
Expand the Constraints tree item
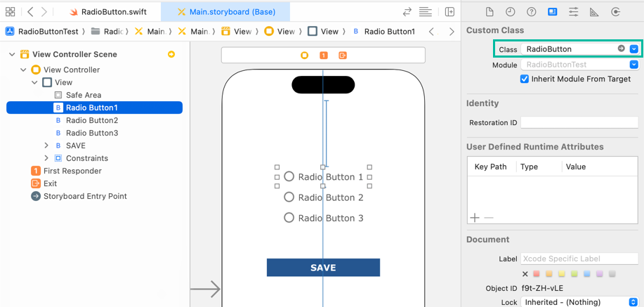46,159
